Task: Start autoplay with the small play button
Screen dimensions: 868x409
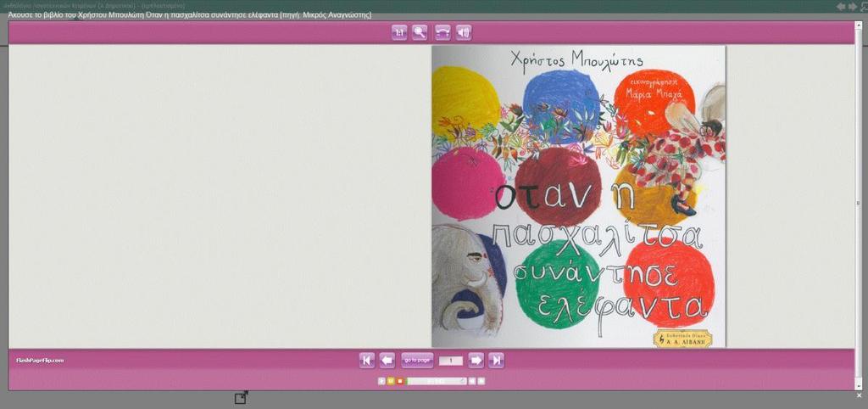Action: tap(381, 381)
